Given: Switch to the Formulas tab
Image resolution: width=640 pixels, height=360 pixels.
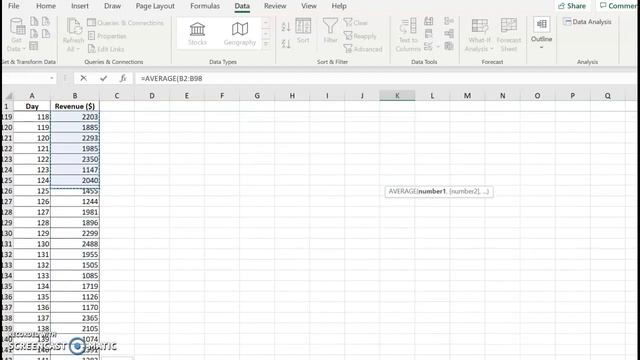Looking at the screenshot, I should coord(205,6).
